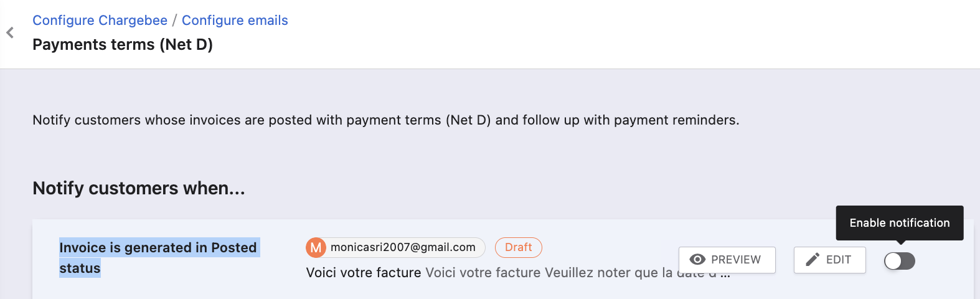Click the slash separator between breadcrumbs
Viewport: 980px width, 299px height.
[x=174, y=21]
